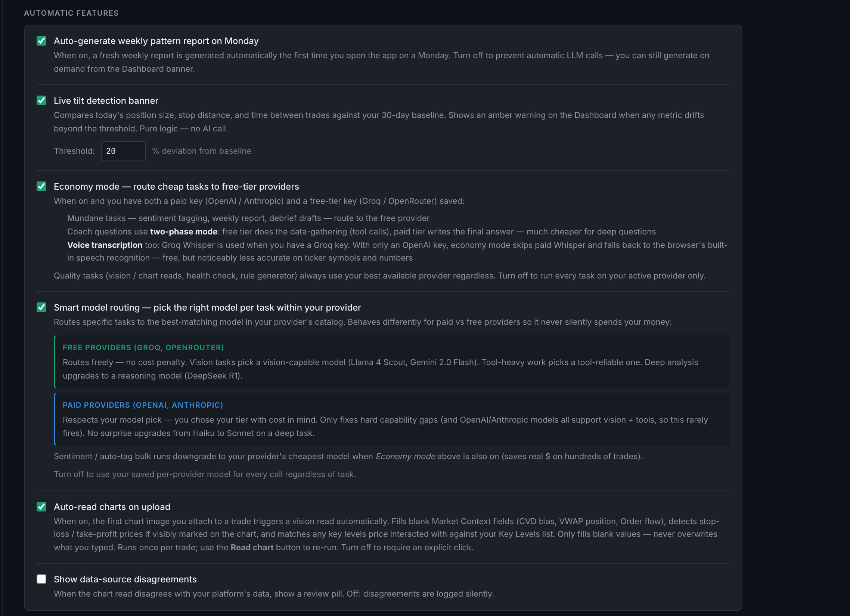This screenshot has width=850, height=616.
Task: Disable Auto-read charts on upload checkbox
Action: point(41,507)
